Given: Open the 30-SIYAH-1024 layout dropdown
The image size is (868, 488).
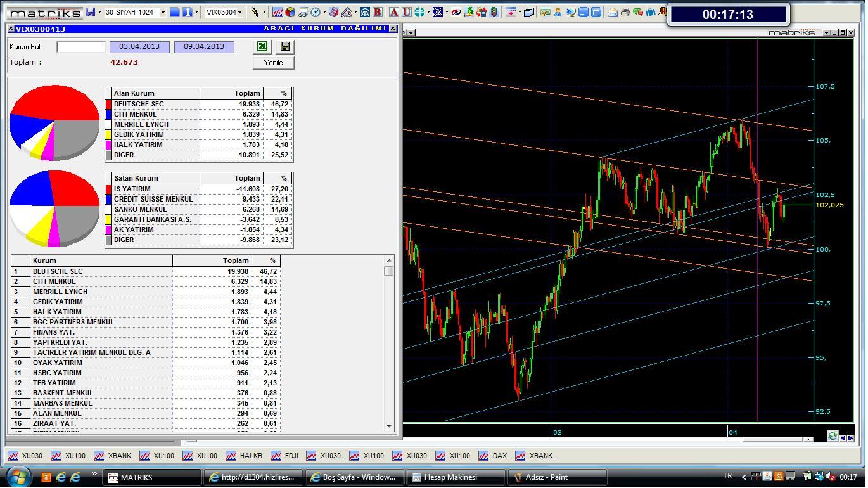Looking at the screenshot, I should [163, 12].
